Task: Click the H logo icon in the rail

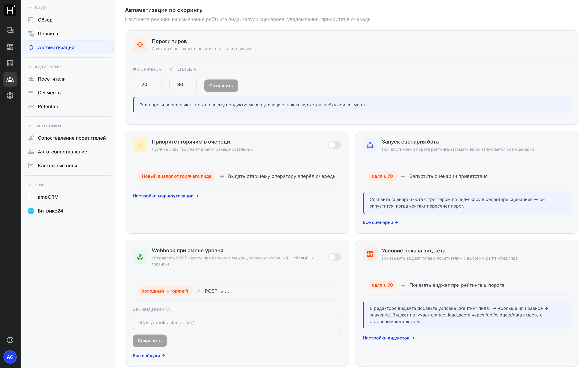Action: pos(10,10)
